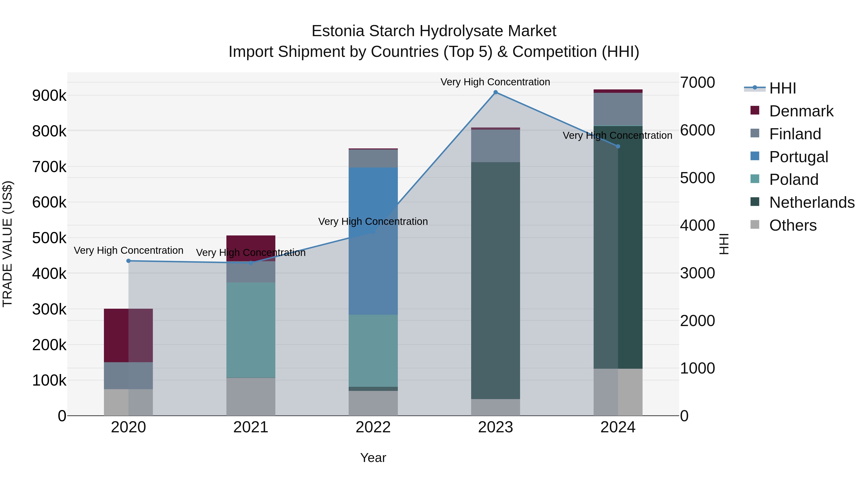Click Very High Concentration annotation near 2021

click(251, 253)
